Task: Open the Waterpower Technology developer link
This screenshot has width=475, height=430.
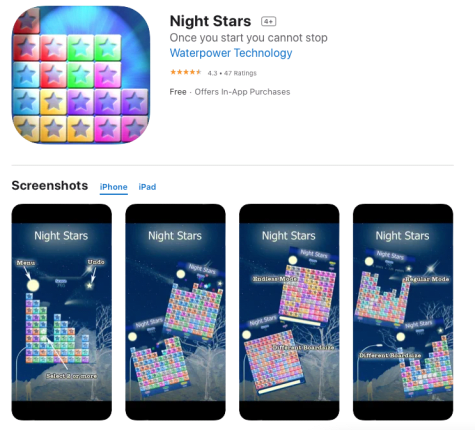Action: (x=231, y=53)
